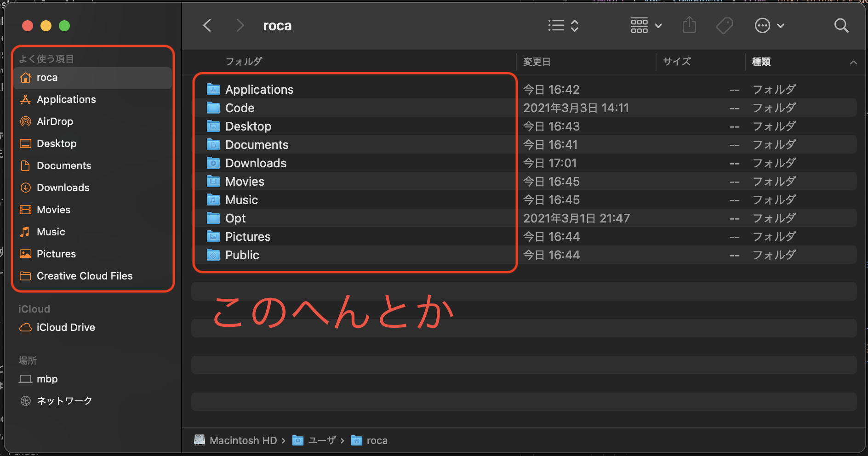The width and height of the screenshot is (868, 456).
Task: Click roca folder in path bar
Action: 369,440
